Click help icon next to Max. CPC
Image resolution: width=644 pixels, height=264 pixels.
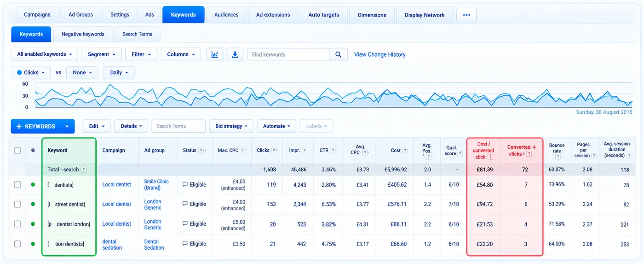[x=242, y=150]
